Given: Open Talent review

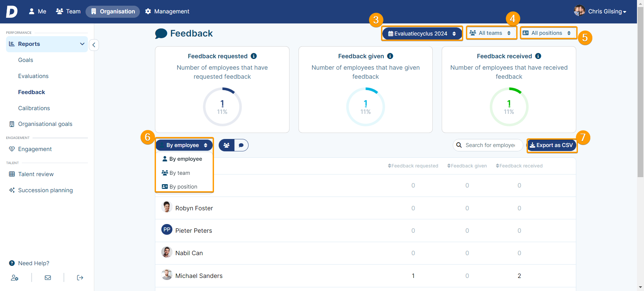Looking at the screenshot, I should pyautogui.click(x=36, y=174).
